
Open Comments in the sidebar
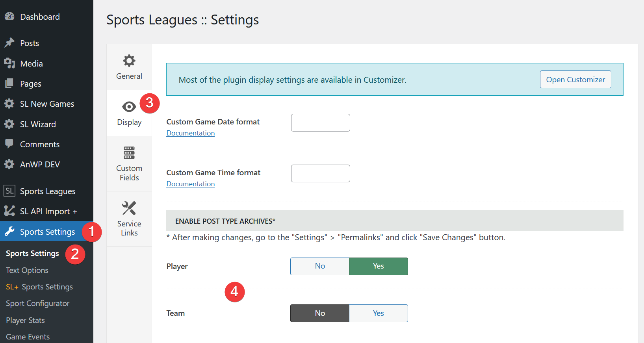pyautogui.click(x=46, y=144)
